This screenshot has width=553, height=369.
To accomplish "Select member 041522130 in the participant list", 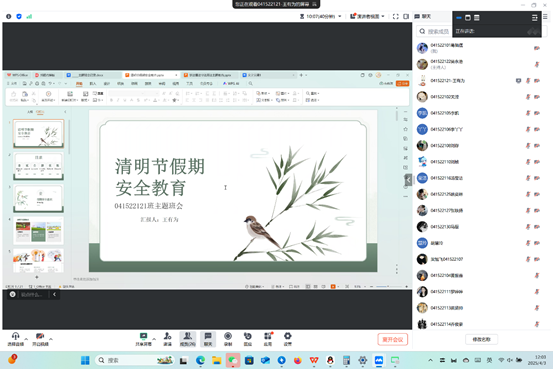I will [x=481, y=226].
